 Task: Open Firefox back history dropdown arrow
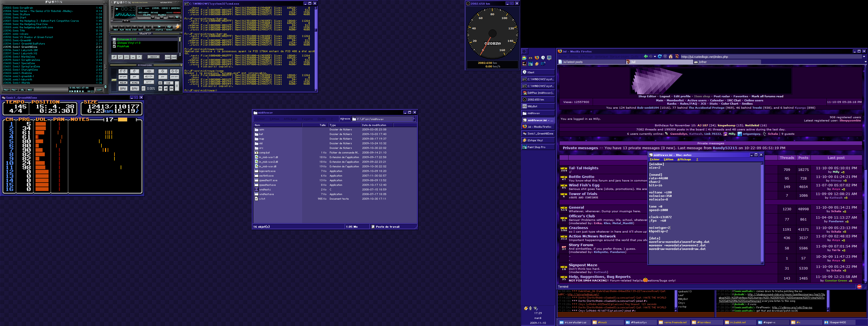click(x=655, y=57)
